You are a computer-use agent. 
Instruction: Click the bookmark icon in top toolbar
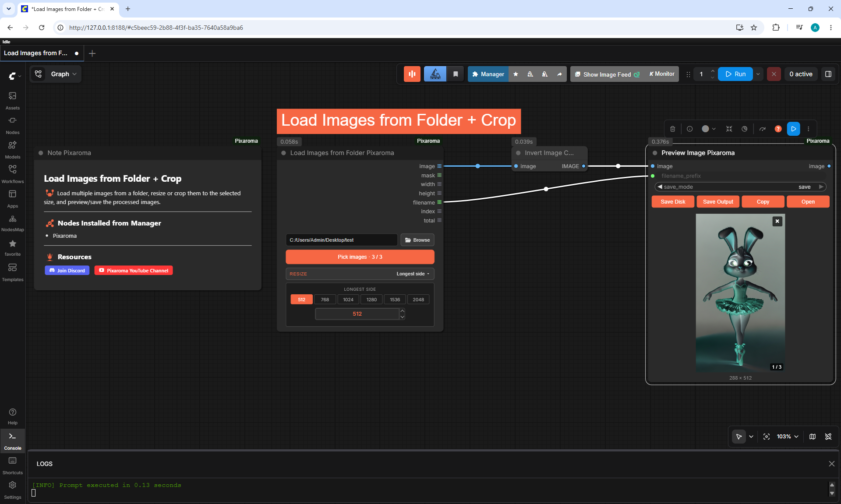tap(456, 74)
